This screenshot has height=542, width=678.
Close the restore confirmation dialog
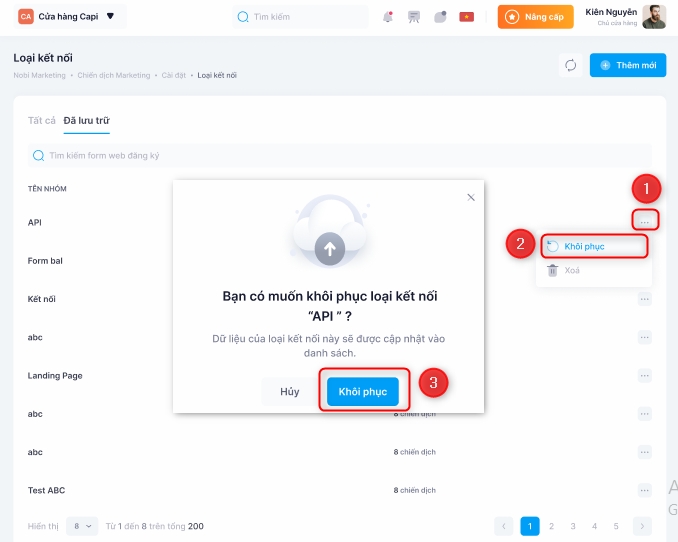coord(471,197)
